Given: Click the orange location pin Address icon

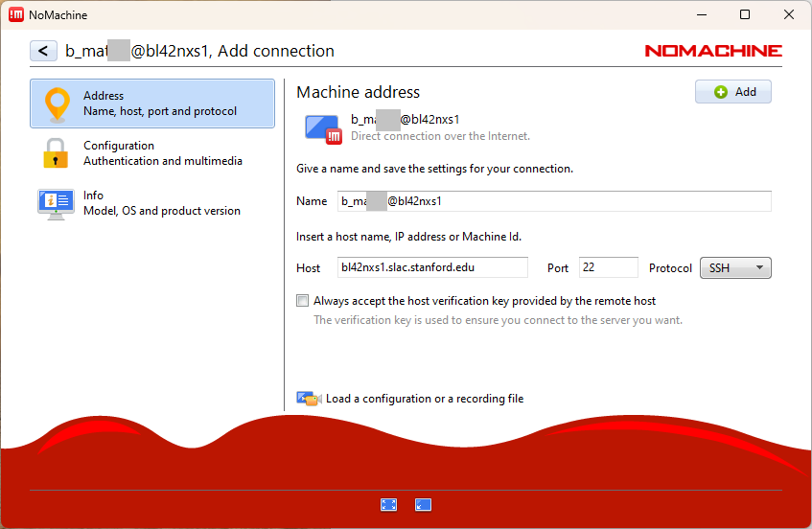Looking at the screenshot, I should pos(57,103).
